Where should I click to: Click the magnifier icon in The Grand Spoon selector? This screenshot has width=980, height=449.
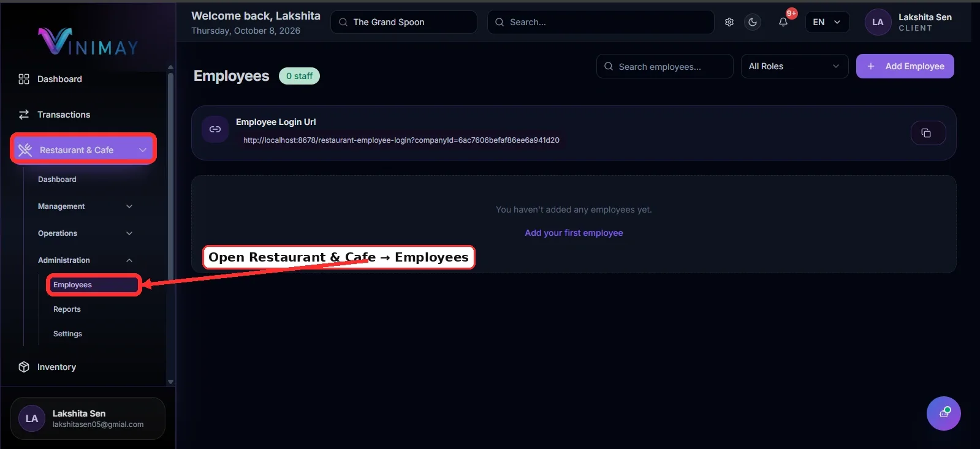pyautogui.click(x=343, y=22)
